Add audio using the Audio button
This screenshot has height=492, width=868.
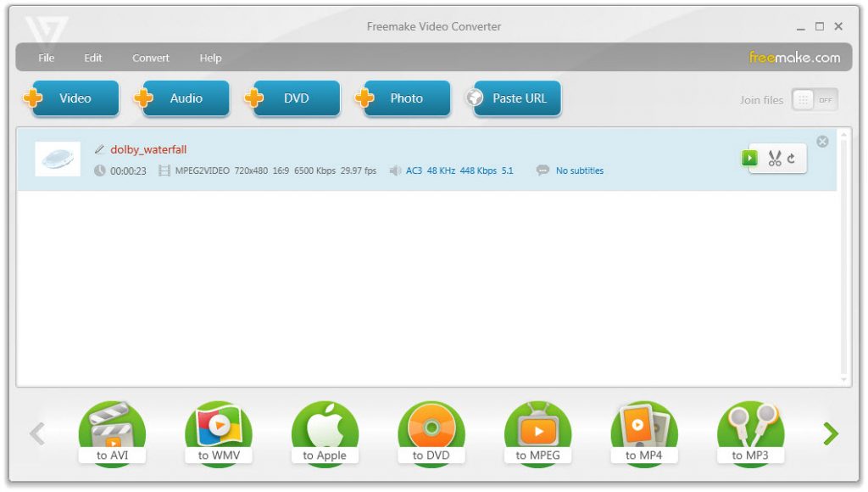pos(183,98)
